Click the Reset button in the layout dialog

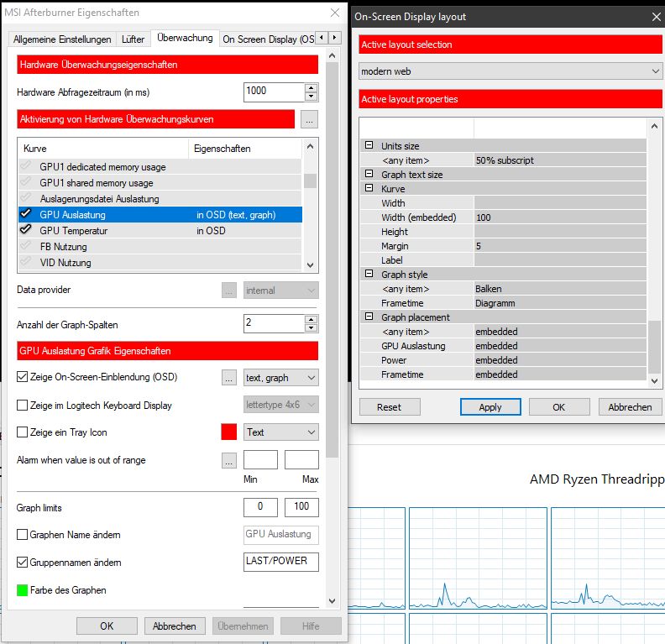point(390,407)
